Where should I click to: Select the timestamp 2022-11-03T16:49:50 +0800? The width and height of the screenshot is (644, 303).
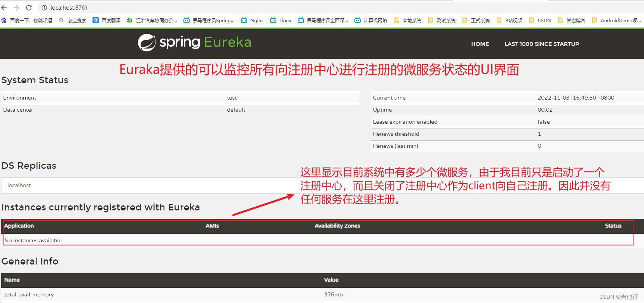(x=576, y=98)
